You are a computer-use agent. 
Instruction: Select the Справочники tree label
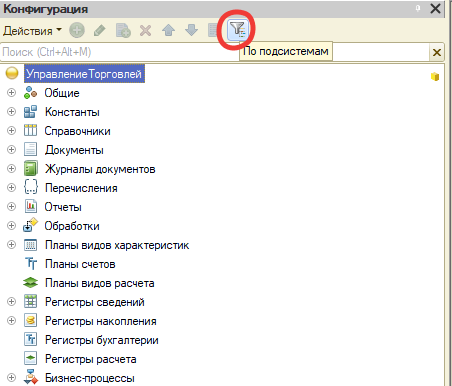click(78, 131)
